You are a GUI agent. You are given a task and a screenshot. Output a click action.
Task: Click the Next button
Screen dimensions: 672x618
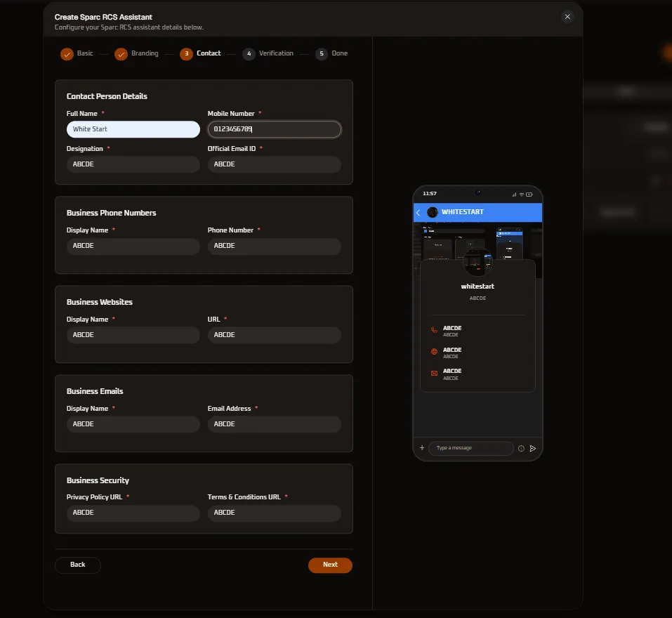pos(330,565)
